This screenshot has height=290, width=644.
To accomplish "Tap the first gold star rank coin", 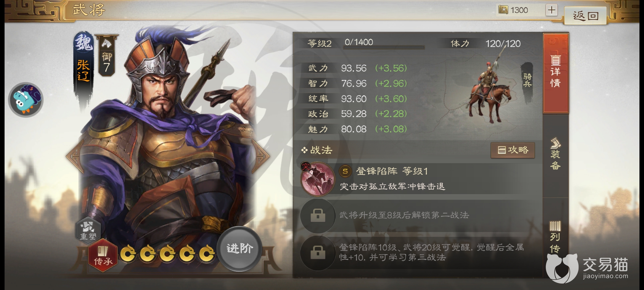I will [128, 253].
